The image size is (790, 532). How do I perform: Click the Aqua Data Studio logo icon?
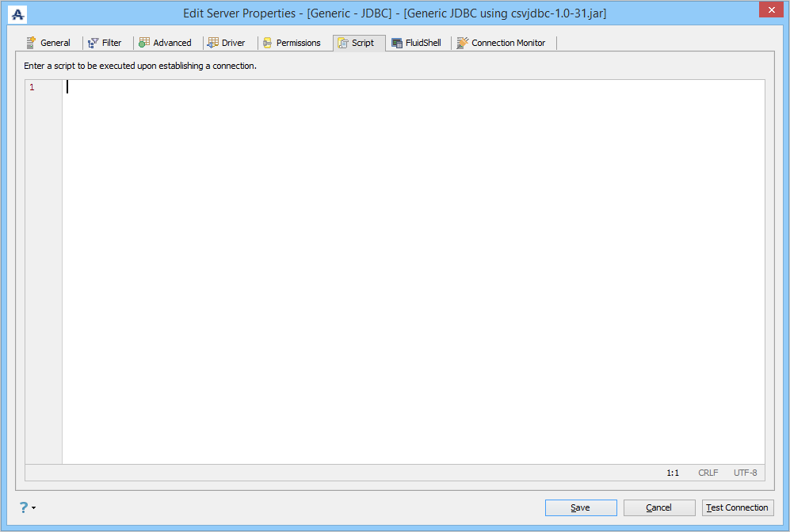tap(17, 14)
